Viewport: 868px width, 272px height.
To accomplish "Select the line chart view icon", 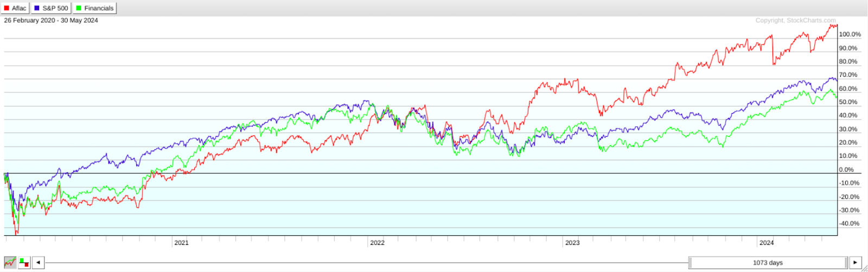I will point(10,263).
